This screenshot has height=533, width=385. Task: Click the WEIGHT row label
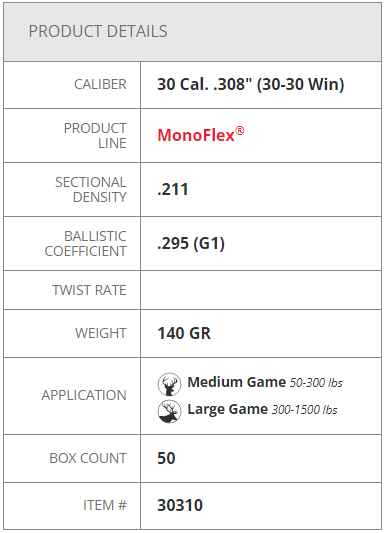(x=101, y=333)
